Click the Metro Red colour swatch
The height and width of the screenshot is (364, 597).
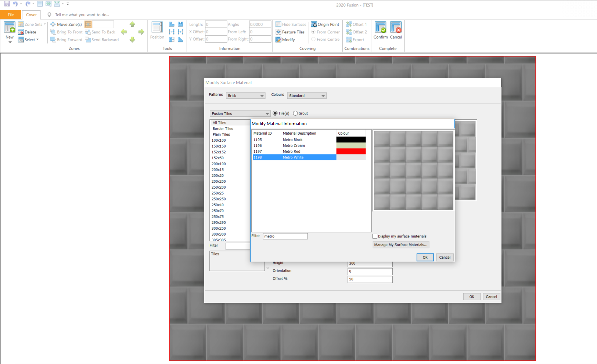(351, 152)
